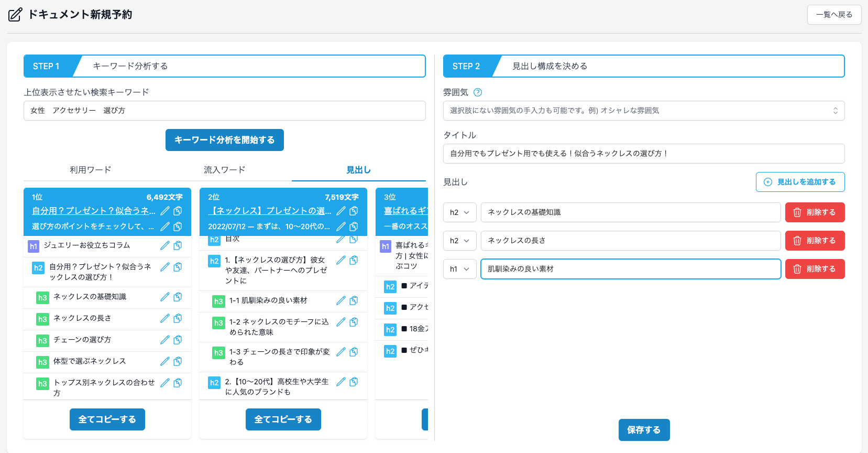Edit the 1位 article title with pencil icon
The width and height of the screenshot is (868, 453).
click(x=165, y=211)
